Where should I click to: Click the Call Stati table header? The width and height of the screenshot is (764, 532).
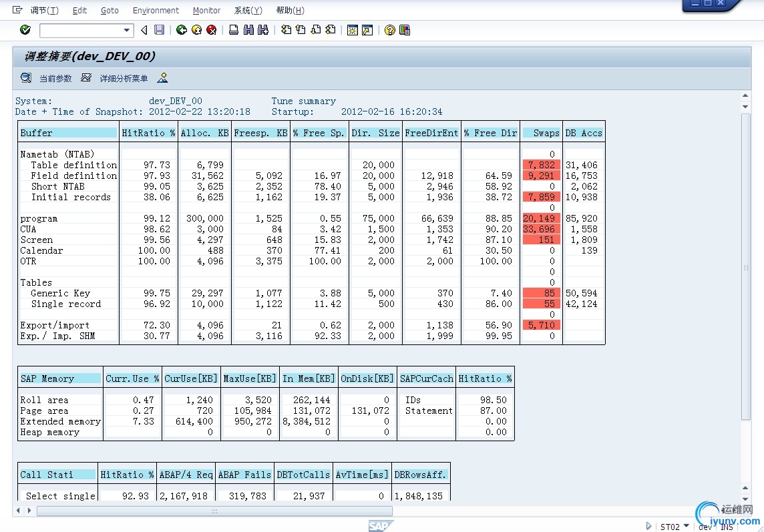pyautogui.click(x=57, y=475)
